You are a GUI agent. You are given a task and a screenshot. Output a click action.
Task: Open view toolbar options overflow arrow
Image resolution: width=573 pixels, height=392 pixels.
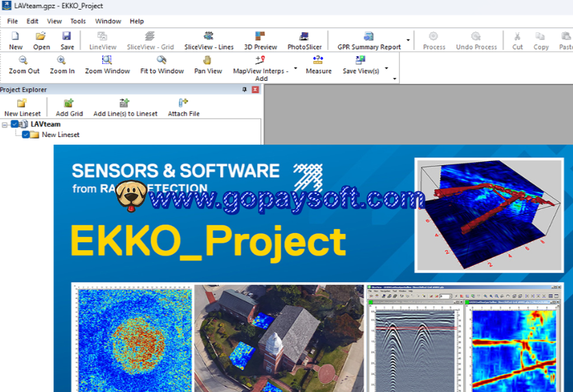point(395,79)
